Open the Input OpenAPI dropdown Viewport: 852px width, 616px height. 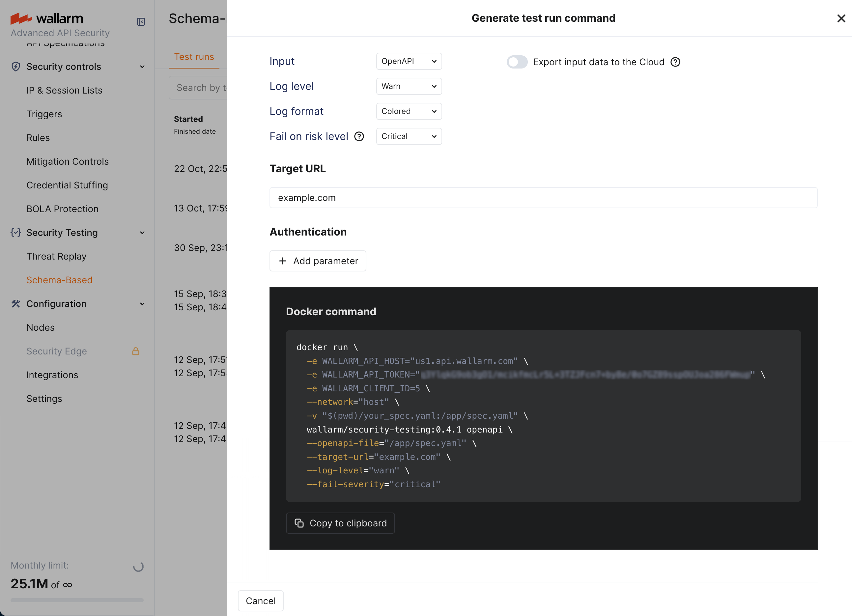pos(409,61)
